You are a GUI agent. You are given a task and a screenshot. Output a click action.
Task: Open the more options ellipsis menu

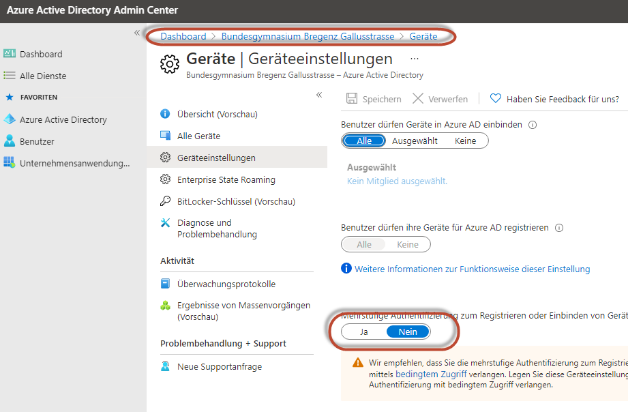coord(415,59)
